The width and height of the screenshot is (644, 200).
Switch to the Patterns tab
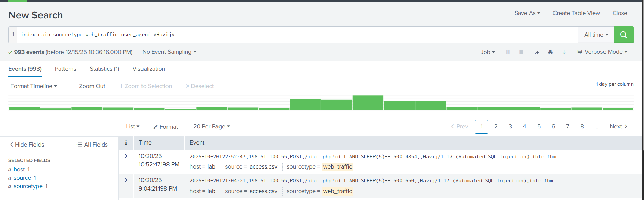point(66,69)
